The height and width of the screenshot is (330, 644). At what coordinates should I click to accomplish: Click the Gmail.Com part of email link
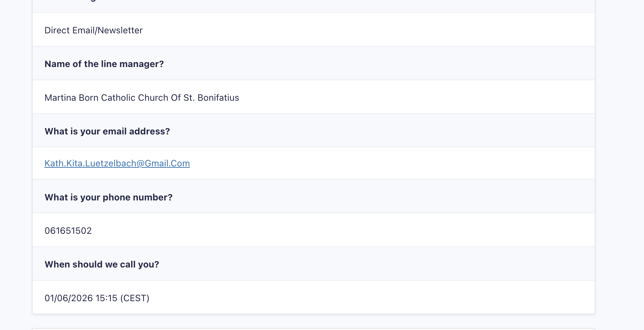point(167,163)
